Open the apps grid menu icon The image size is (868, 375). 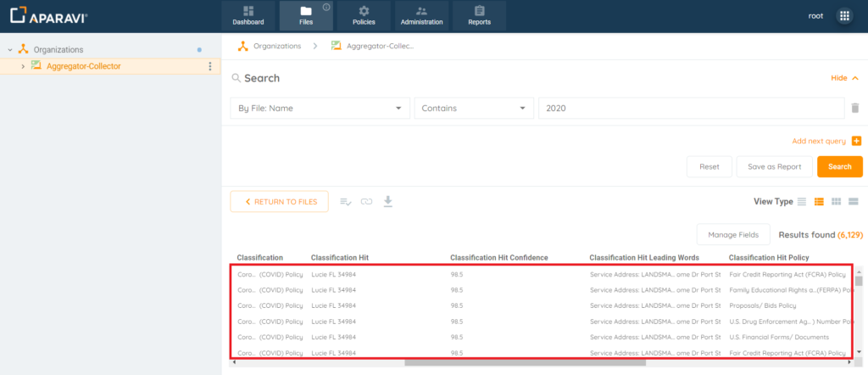(x=844, y=16)
